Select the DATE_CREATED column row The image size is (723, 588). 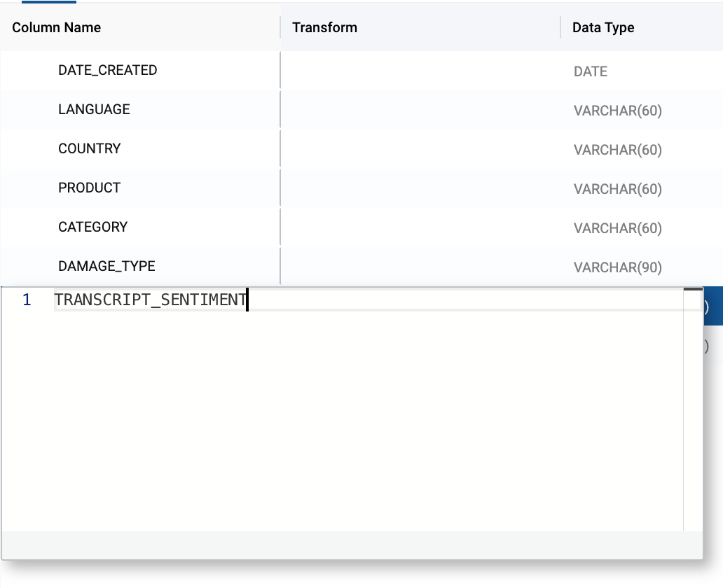108,70
